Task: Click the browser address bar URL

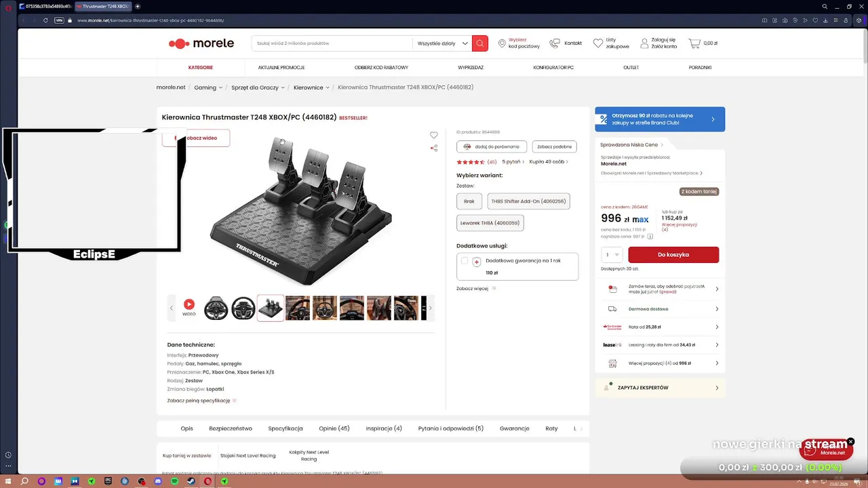Action: click(151, 20)
